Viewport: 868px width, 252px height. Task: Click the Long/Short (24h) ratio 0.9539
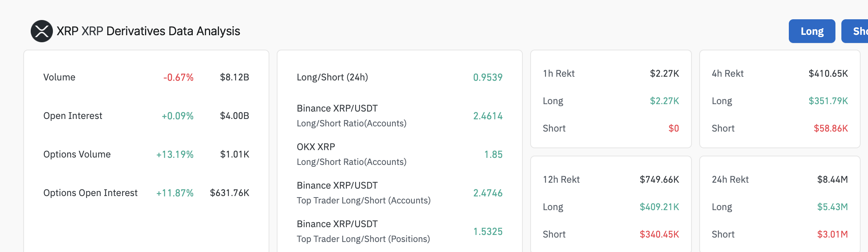[488, 77]
